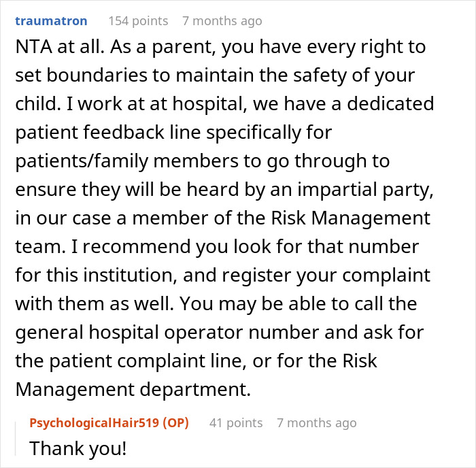Open traumatron comment's '7 months ago' permalink

(222, 21)
